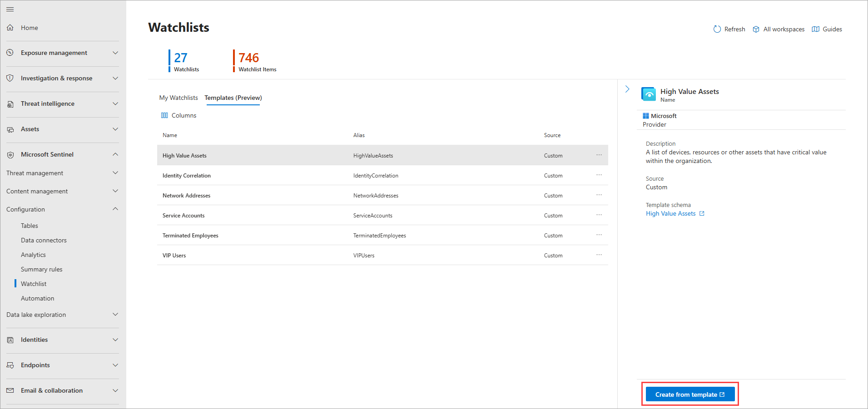This screenshot has height=409, width=868.
Task: Expand the Content management submenu
Action: click(115, 191)
